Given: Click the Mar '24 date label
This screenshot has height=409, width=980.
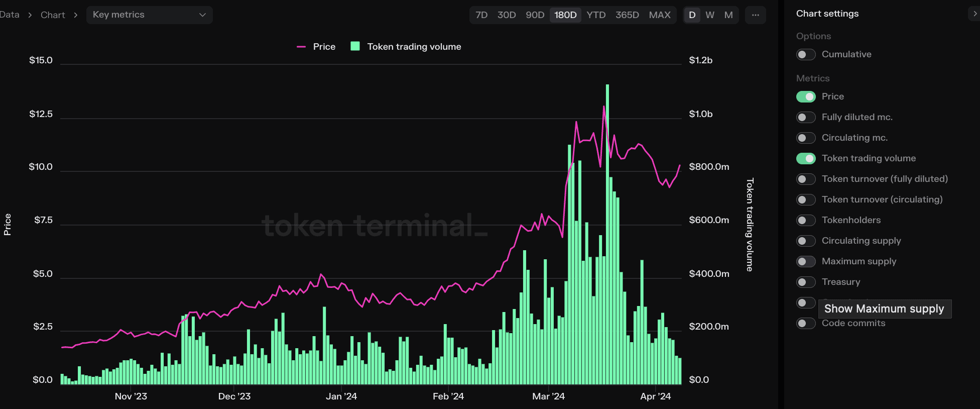Looking at the screenshot, I should tap(549, 396).
